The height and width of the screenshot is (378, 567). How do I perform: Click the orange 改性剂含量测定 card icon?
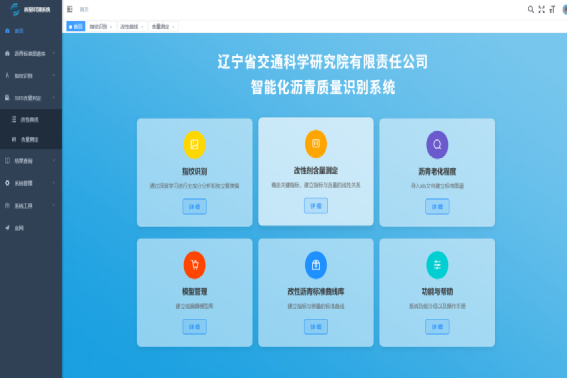coord(316,144)
